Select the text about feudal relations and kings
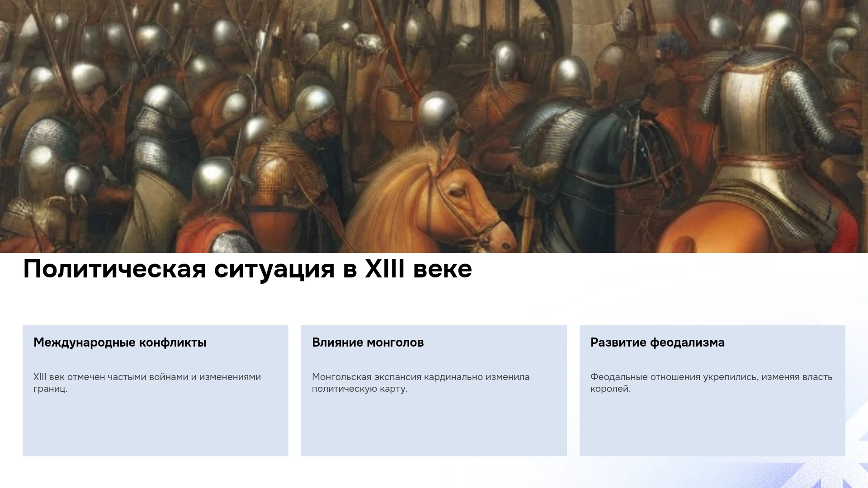868x488 pixels. coord(711,383)
